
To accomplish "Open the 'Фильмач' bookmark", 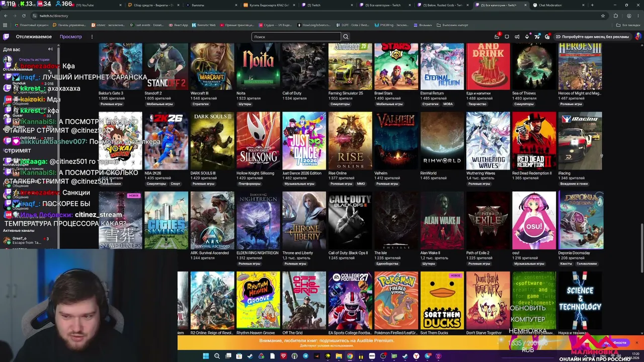I will pyautogui.click(x=423, y=25).
